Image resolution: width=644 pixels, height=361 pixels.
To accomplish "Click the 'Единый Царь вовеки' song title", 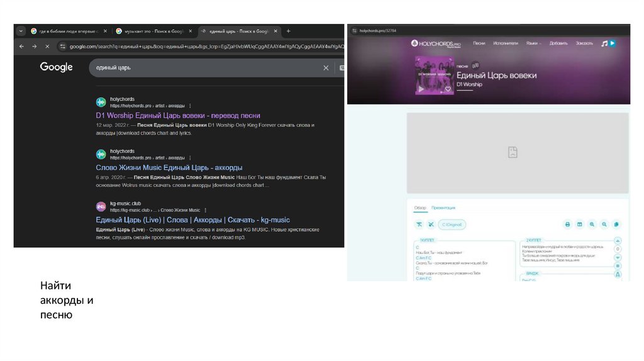I will point(497,75).
